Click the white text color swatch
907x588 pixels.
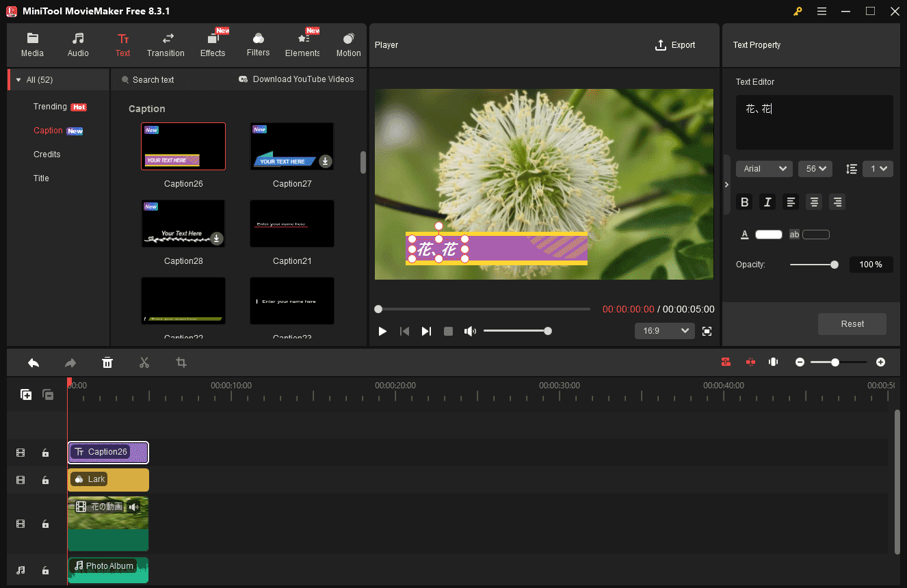[x=768, y=235]
